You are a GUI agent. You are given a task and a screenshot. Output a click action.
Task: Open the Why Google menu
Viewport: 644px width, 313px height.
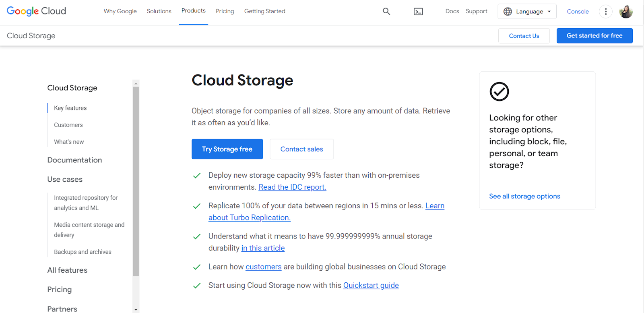(120, 11)
